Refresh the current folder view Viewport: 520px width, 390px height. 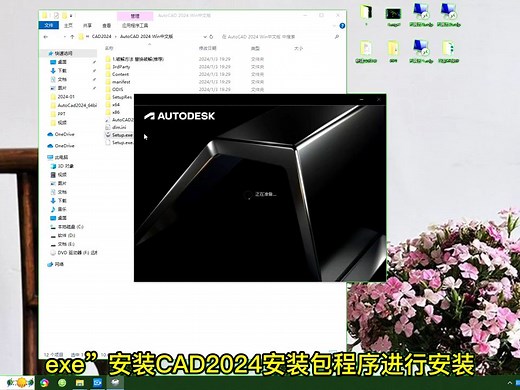pyautogui.click(x=211, y=37)
